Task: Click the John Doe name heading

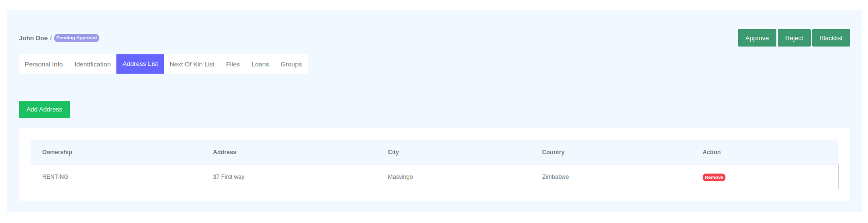Action: [33, 38]
